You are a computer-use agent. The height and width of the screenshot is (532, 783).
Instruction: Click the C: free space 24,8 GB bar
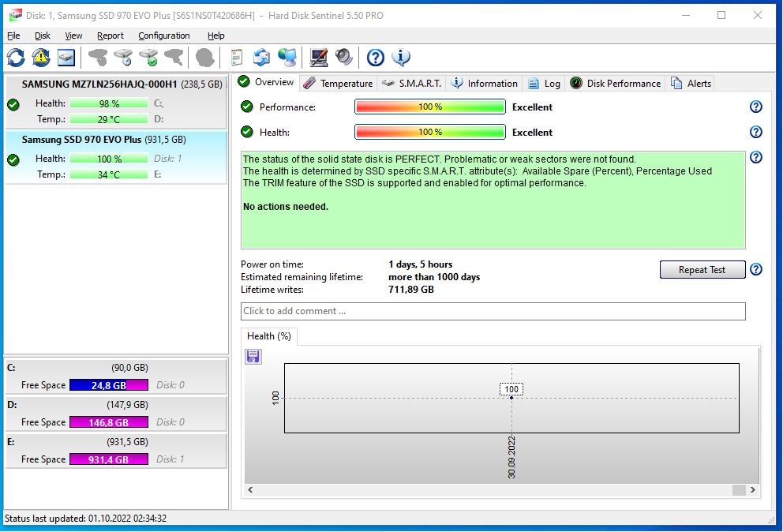click(x=109, y=385)
